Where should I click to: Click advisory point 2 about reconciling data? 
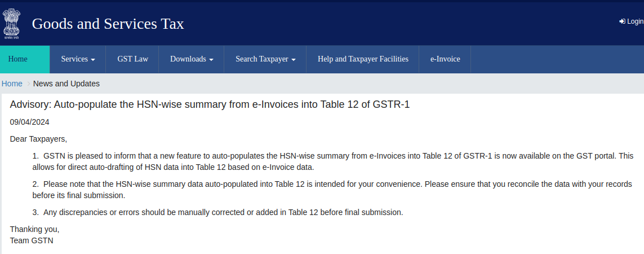tap(332, 190)
